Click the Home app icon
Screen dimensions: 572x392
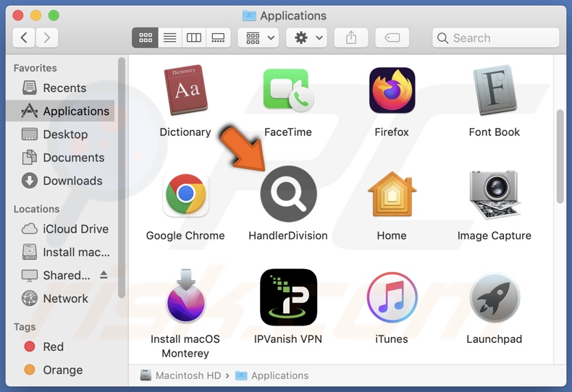tap(392, 194)
